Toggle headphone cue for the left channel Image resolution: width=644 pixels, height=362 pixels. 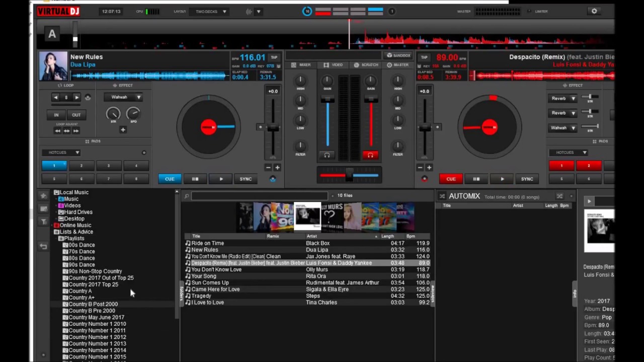[327, 155]
